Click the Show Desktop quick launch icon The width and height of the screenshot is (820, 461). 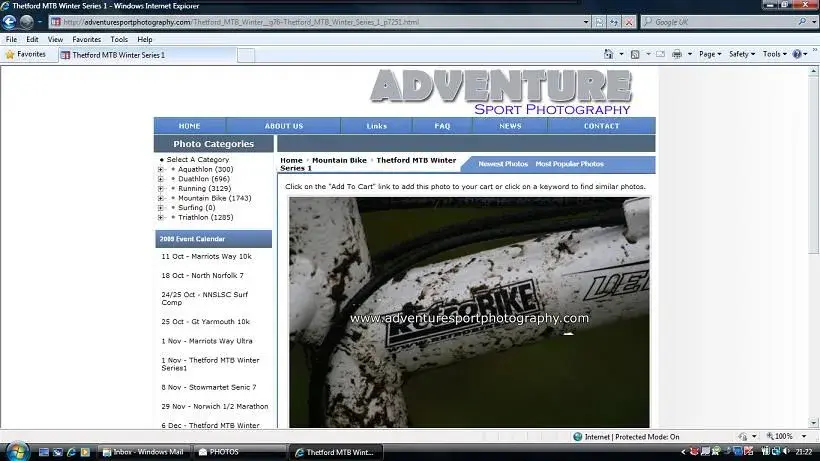pyautogui.click(x=43, y=452)
